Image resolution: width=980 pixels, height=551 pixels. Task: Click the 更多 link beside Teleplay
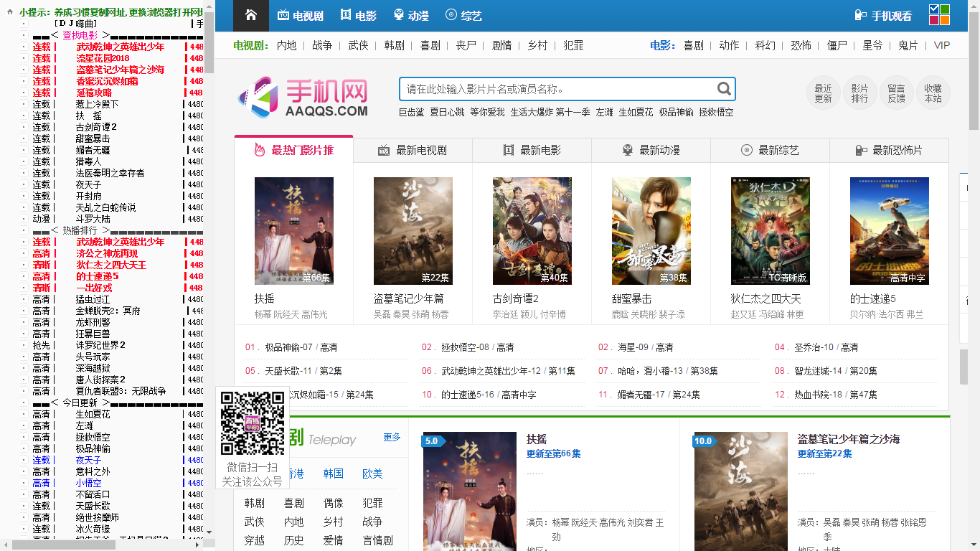pyautogui.click(x=392, y=437)
